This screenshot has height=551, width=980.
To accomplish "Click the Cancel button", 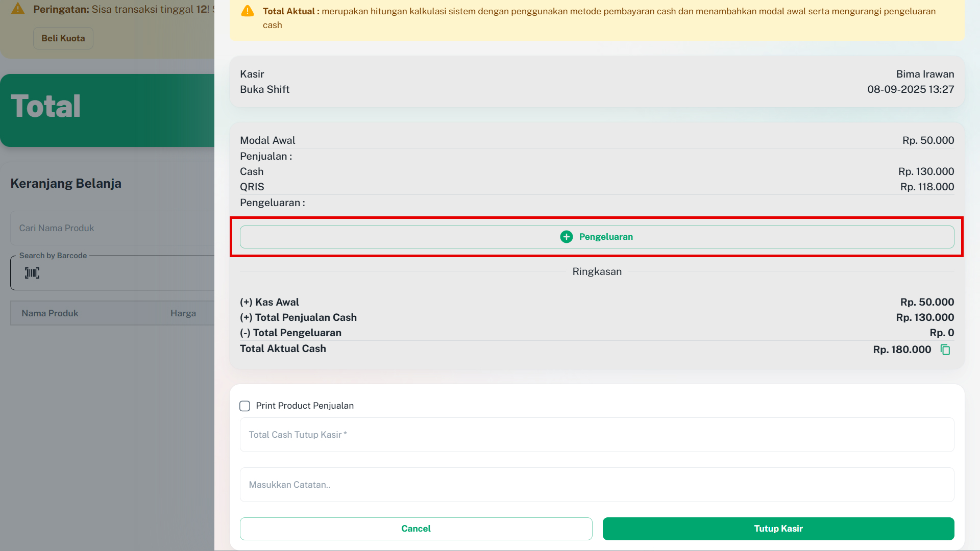I will click(x=415, y=529).
